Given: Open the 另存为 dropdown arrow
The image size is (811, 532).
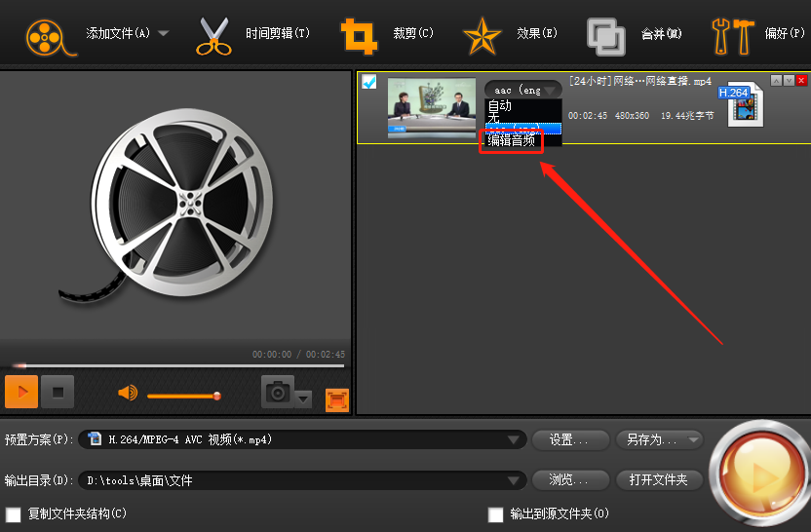Looking at the screenshot, I should [694, 440].
